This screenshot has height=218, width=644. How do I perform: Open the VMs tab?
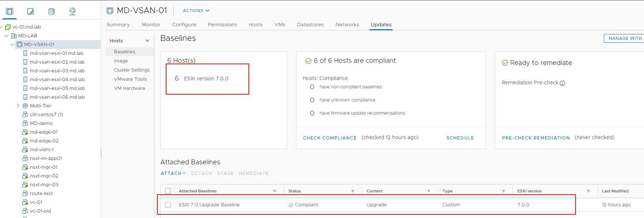(280, 24)
